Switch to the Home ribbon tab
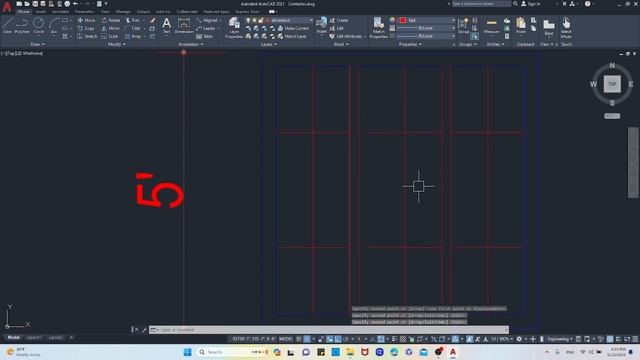Viewport: 640px width, 360px height. pyautogui.click(x=23, y=12)
